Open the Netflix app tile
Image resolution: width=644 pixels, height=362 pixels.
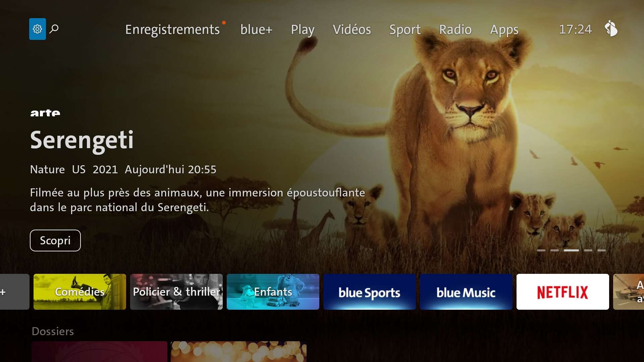562,292
